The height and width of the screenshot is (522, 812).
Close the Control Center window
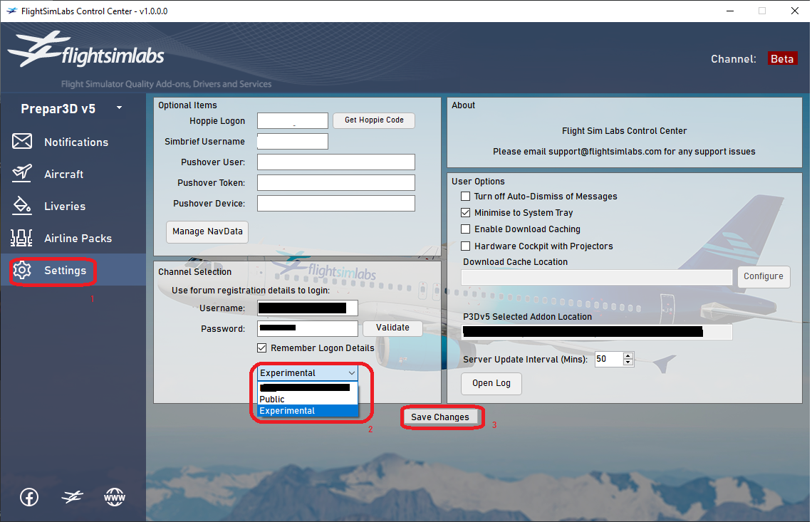[794, 11]
